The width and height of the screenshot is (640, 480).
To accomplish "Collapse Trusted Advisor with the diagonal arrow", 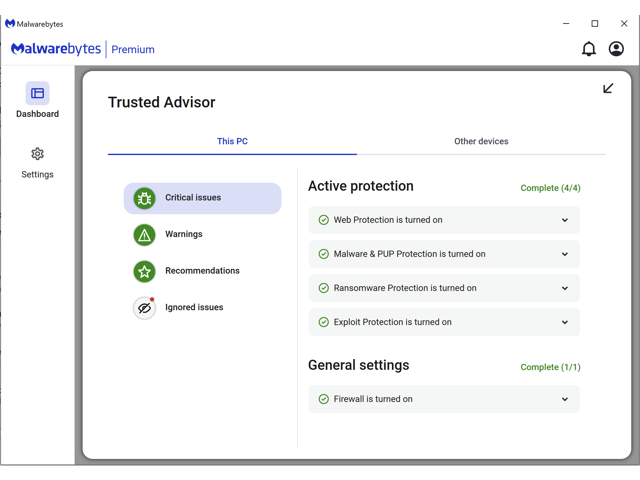I will [x=608, y=88].
